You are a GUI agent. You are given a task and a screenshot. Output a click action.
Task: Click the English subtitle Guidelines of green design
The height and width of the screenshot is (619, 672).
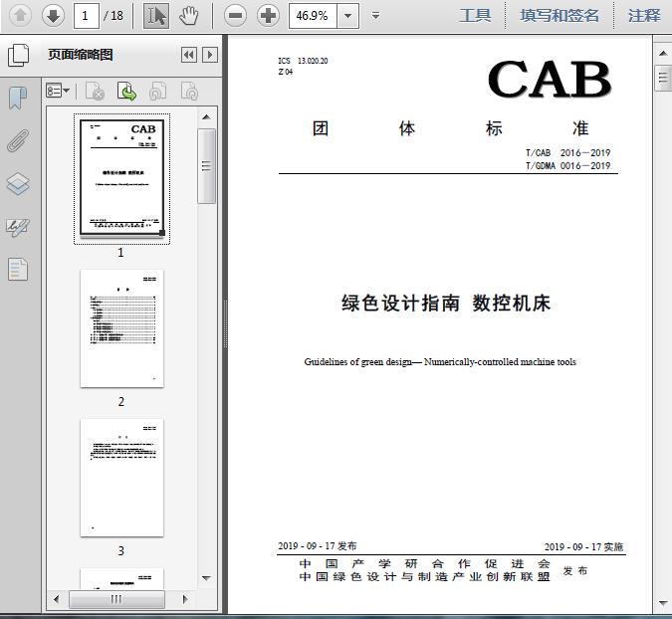440,362
